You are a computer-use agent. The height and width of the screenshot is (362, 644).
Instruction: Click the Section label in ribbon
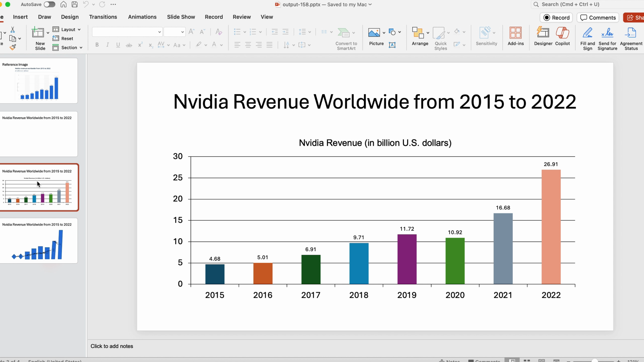point(69,48)
